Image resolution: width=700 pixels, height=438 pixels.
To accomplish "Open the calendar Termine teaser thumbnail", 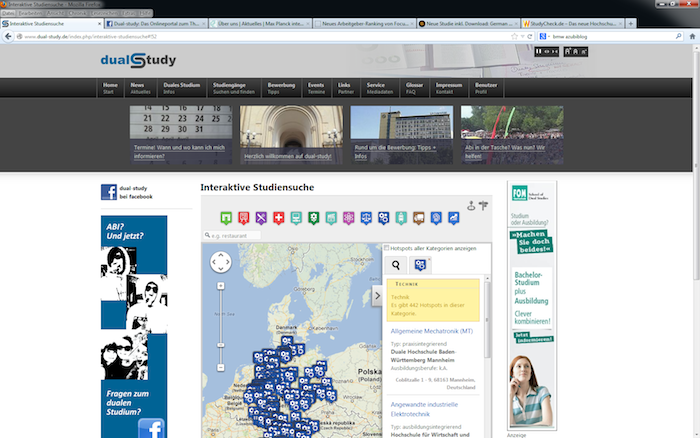I will [x=181, y=135].
